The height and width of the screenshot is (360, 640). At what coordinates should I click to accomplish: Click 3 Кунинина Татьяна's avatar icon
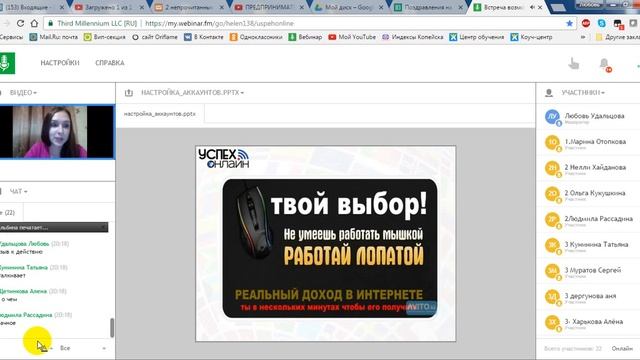552,245
